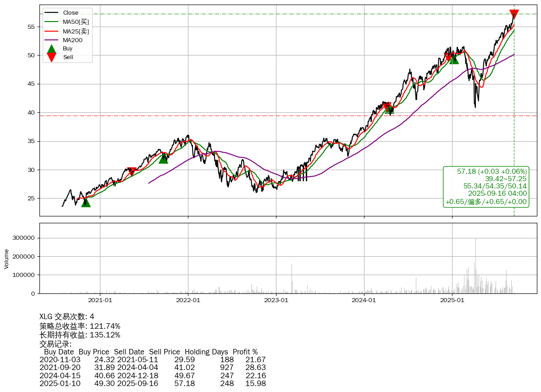Click the purple MA200 legend entry
Image resolution: width=541 pixels, height=392 pixels.
72,40
